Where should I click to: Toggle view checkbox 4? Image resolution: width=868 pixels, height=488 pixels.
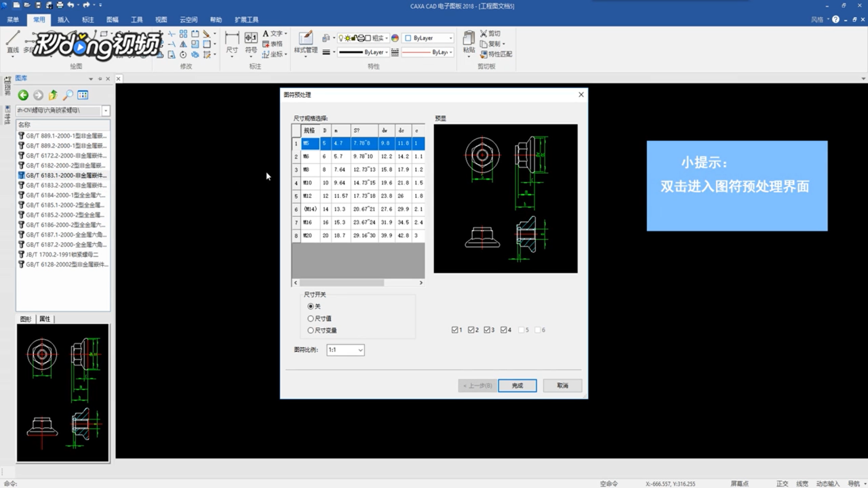click(x=504, y=330)
